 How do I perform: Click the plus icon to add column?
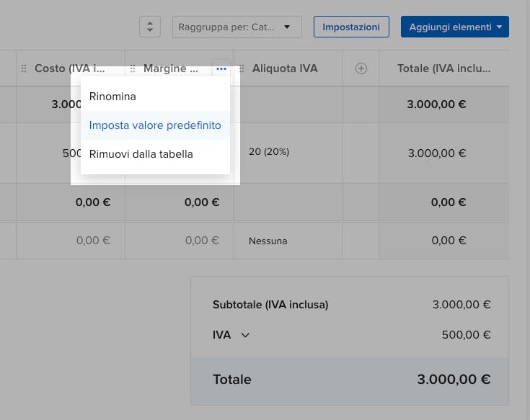click(361, 68)
